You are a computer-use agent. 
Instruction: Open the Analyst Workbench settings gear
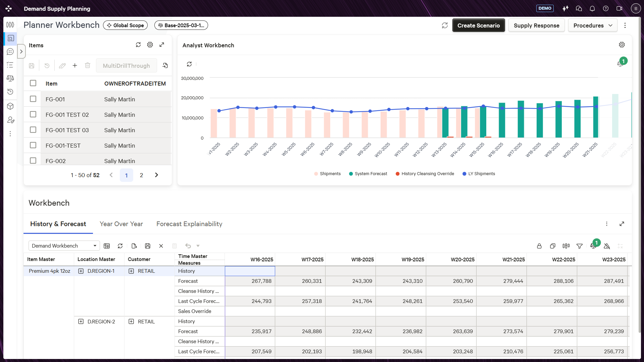622,45
